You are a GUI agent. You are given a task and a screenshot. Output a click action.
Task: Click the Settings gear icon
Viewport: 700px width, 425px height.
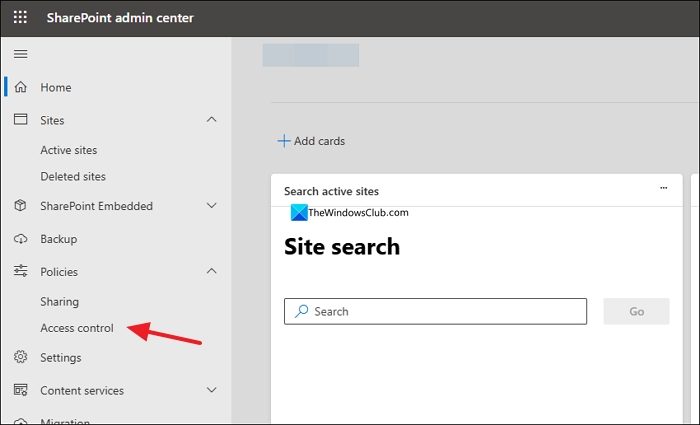tap(21, 357)
